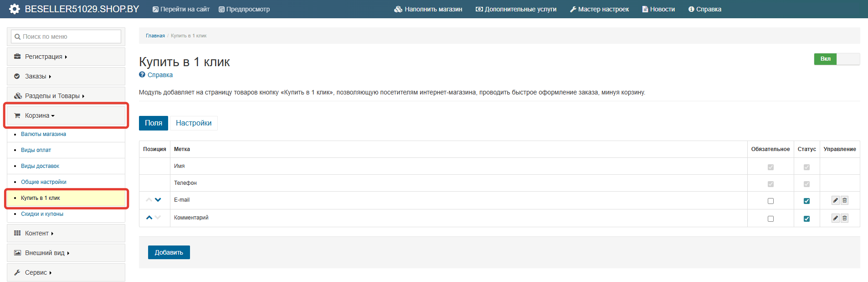The image size is (868, 282).
Task: Open Предпросмотр in the top bar
Action: click(x=244, y=9)
